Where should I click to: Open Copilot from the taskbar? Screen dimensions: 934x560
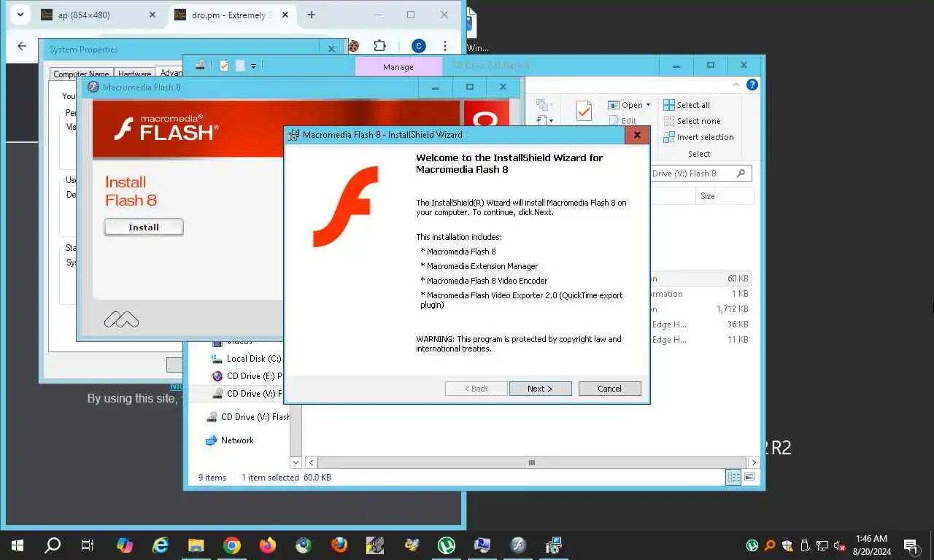click(x=125, y=545)
